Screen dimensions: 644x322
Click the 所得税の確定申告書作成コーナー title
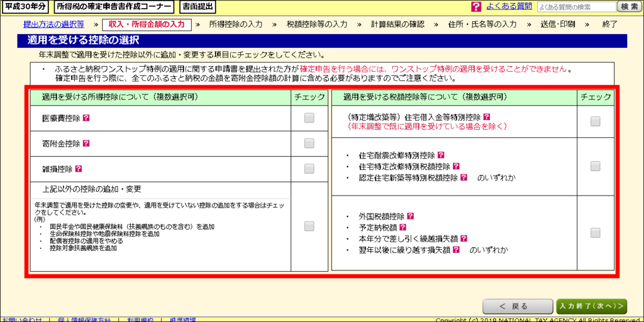[114, 6]
